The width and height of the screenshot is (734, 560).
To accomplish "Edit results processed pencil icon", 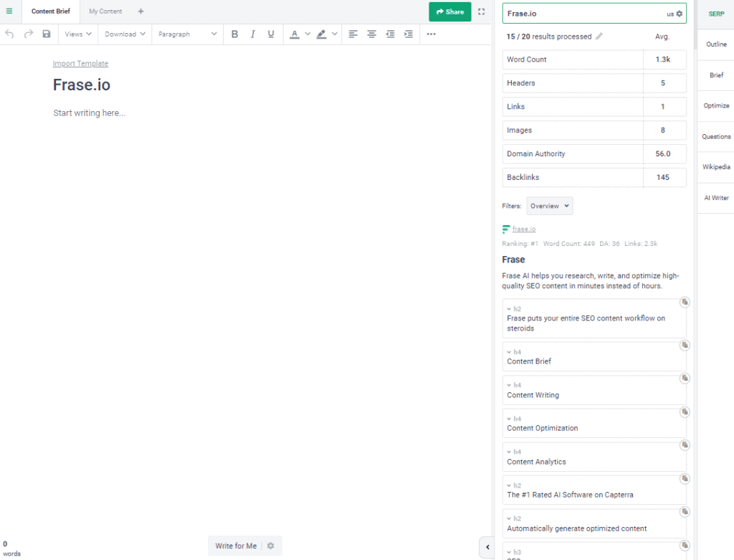I will point(599,37).
